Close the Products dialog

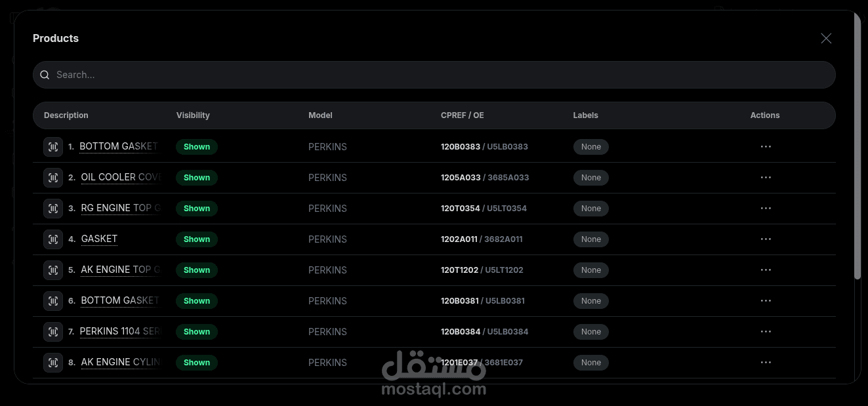pos(826,39)
